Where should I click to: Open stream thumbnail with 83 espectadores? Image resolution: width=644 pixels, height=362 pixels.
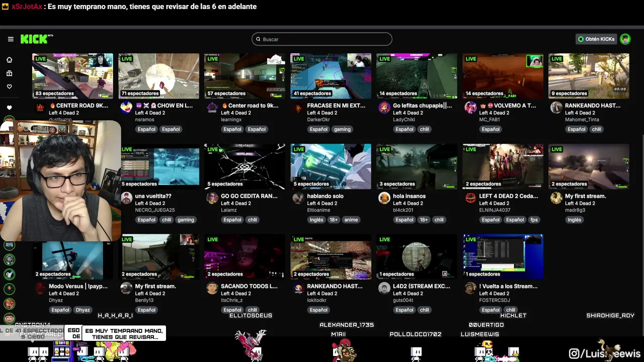(x=73, y=76)
